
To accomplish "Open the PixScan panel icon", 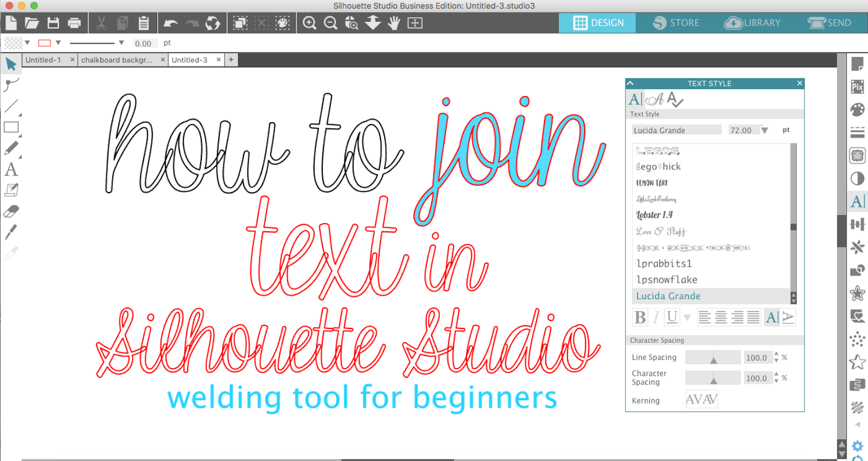I will [857, 87].
